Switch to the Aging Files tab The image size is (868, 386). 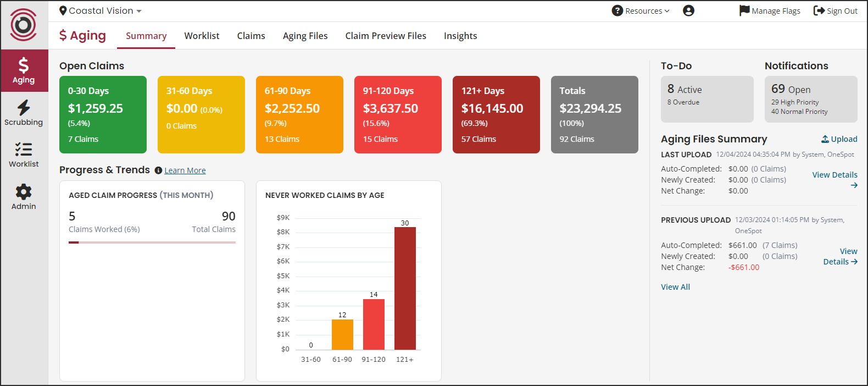tap(305, 36)
